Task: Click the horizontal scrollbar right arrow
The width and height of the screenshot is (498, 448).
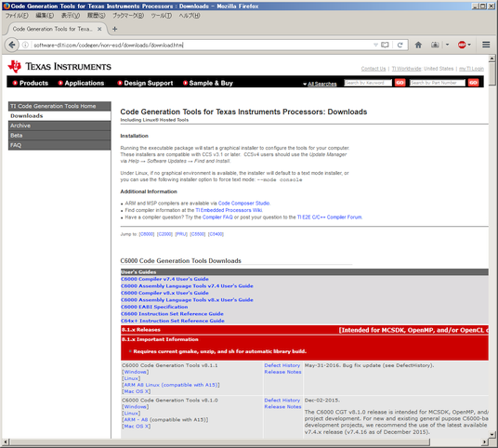Action: [x=484, y=442]
